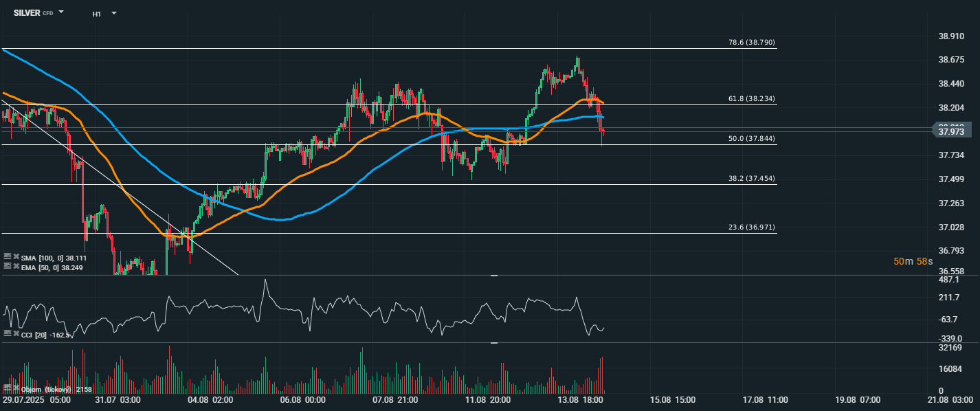This screenshot has height=411, width=980.
Task: Select the pane divider handle above the volume panel
Action: (493, 342)
